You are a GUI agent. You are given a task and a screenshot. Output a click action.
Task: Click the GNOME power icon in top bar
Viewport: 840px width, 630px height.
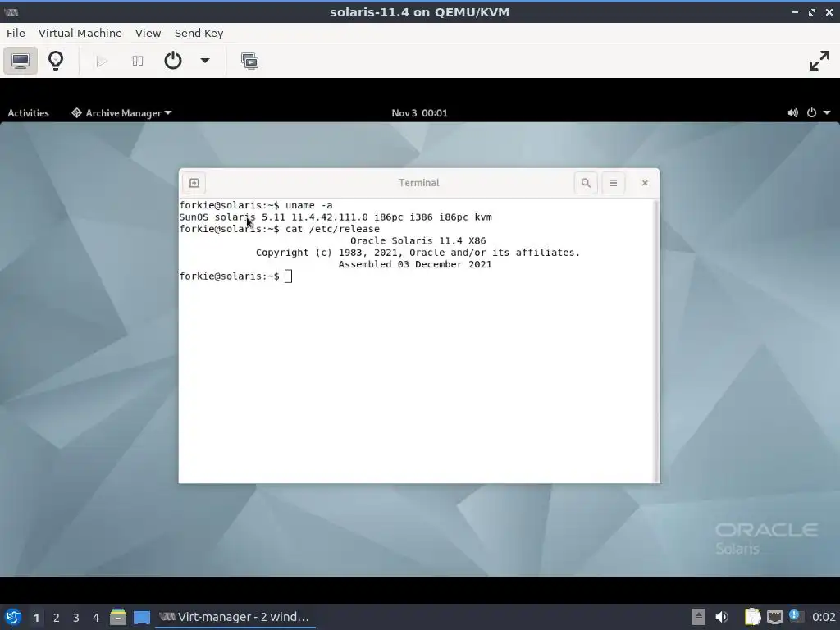[811, 113]
